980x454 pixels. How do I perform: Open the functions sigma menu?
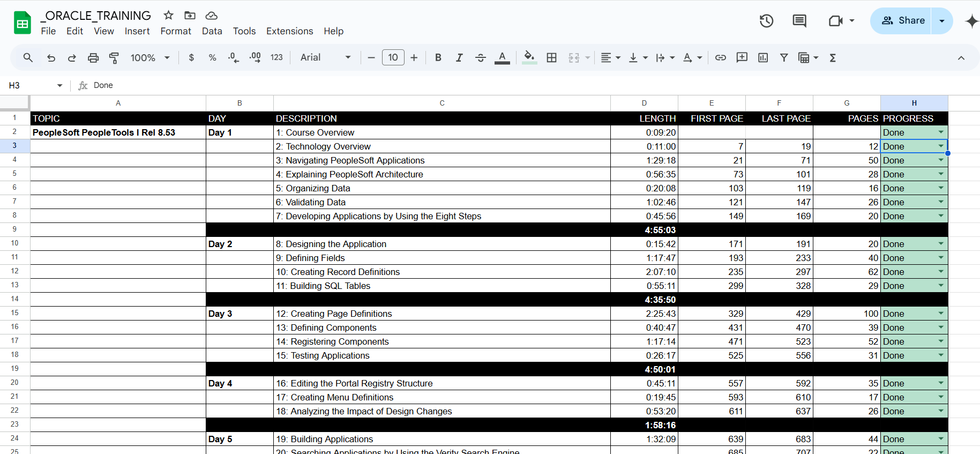click(833, 57)
